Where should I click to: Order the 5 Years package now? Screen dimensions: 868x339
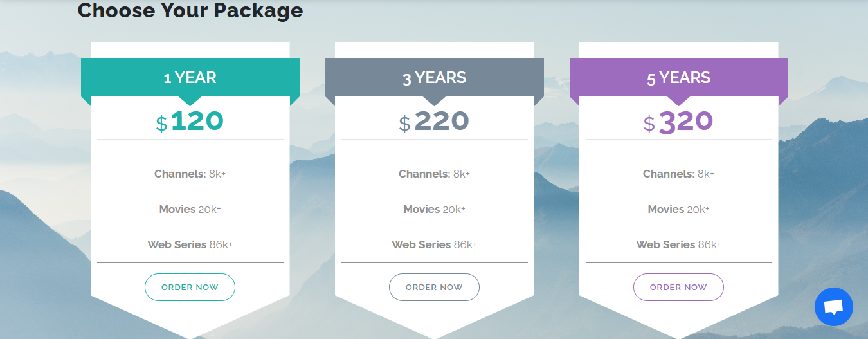pyautogui.click(x=678, y=287)
